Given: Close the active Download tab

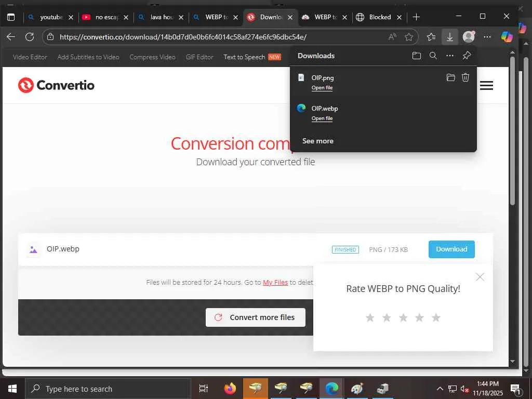Looking at the screenshot, I should coord(290,17).
